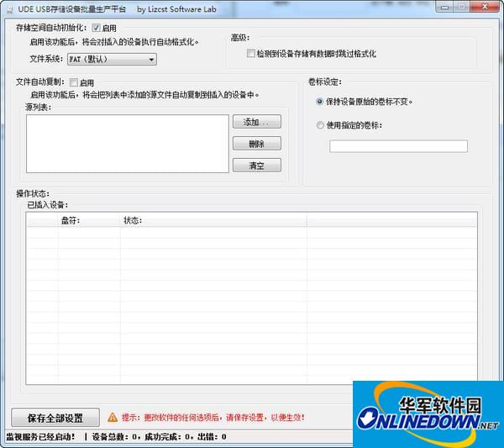The height and width of the screenshot is (448, 504).
Task: Click the 盘符 column header
Action: tap(89, 220)
